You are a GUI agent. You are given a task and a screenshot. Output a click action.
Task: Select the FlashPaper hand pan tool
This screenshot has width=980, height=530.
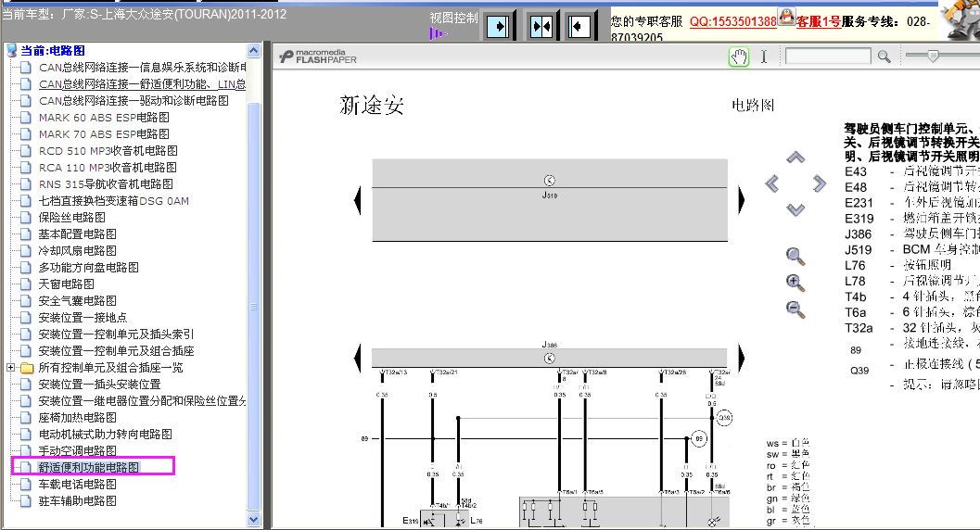(x=739, y=57)
